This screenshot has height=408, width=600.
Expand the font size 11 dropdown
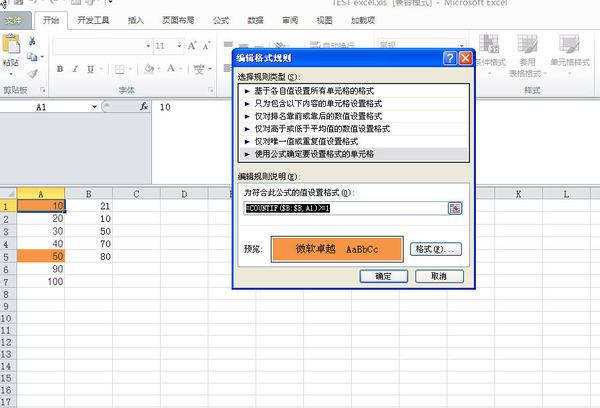click(179, 46)
